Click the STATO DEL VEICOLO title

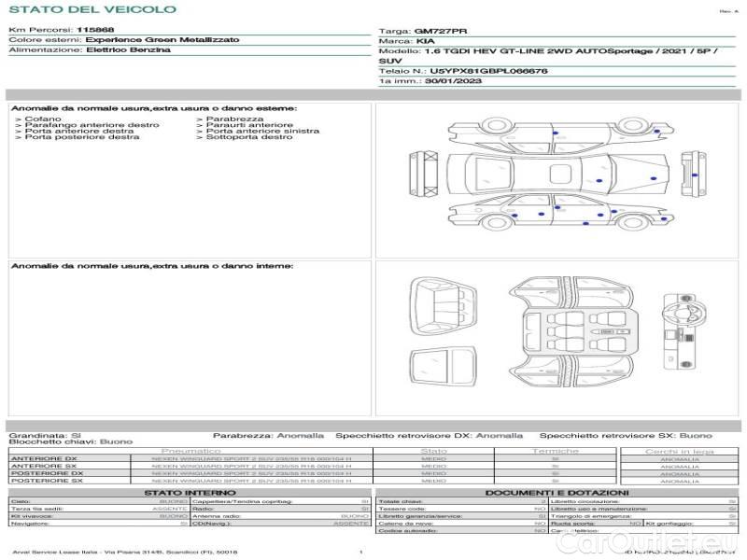92,9
